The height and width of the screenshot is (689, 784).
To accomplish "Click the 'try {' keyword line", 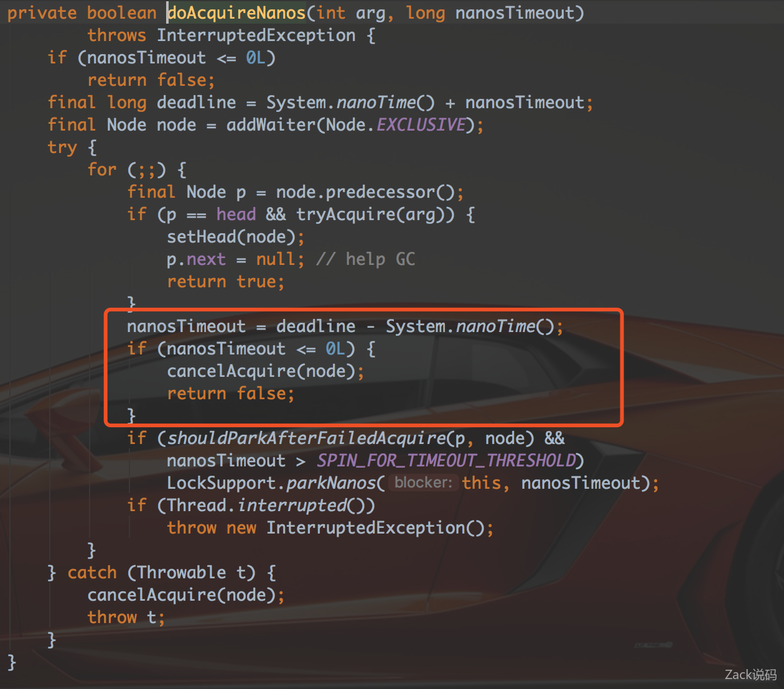I will click(x=72, y=147).
